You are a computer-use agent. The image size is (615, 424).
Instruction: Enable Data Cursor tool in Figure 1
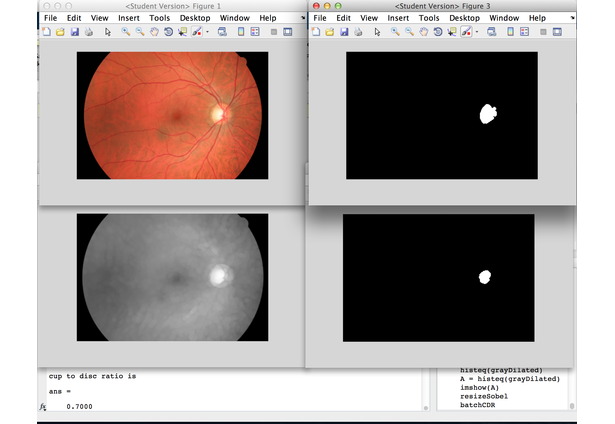pyautogui.click(x=182, y=32)
